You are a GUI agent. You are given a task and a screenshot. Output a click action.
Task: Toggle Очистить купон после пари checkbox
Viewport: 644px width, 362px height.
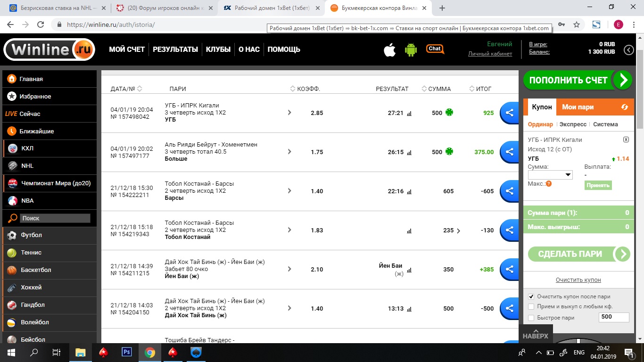[531, 296]
